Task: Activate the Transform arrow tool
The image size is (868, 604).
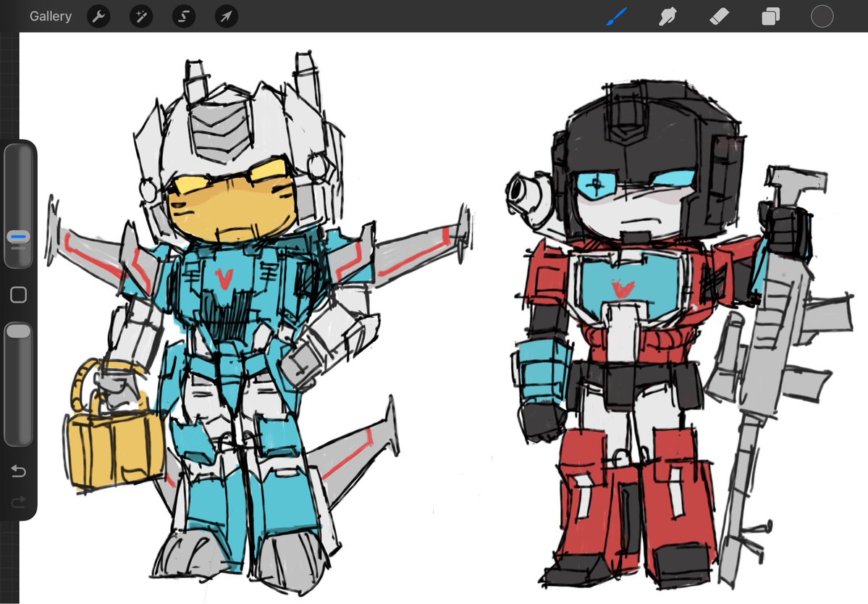Action: [227, 16]
